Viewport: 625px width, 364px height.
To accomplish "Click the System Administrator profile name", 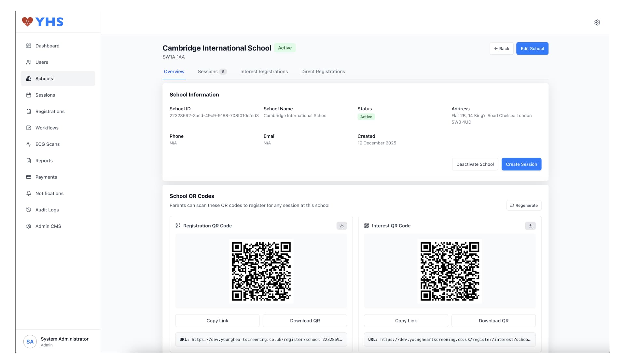I will point(64,339).
